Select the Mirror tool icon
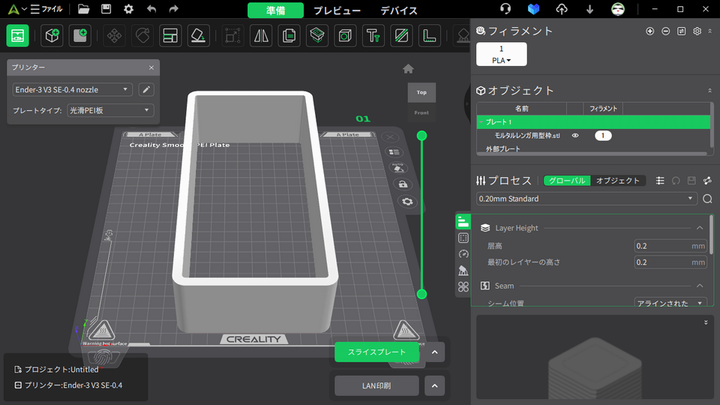The height and width of the screenshot is (405, 720). (x=261, y=36)
